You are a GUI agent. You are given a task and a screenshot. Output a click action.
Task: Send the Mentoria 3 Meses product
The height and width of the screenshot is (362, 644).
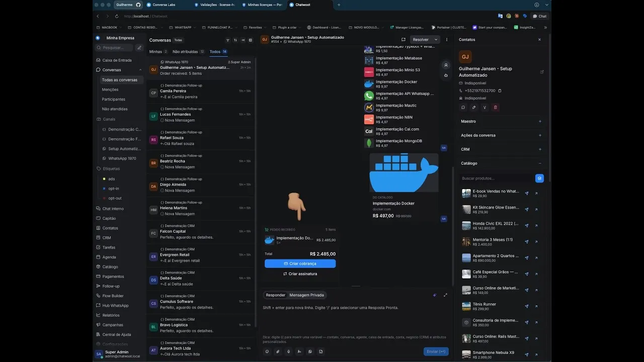pyautogui.click(x=527, y=242)
